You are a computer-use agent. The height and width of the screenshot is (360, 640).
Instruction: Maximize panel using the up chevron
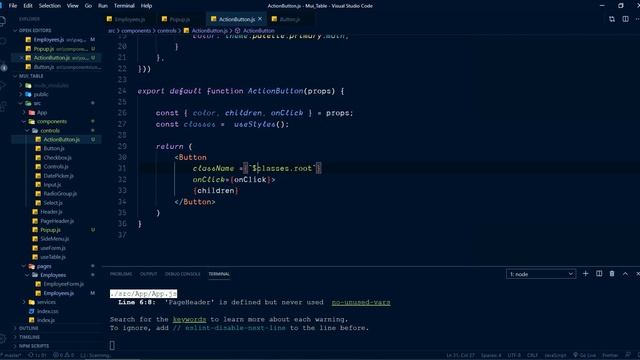click(625, 274)
